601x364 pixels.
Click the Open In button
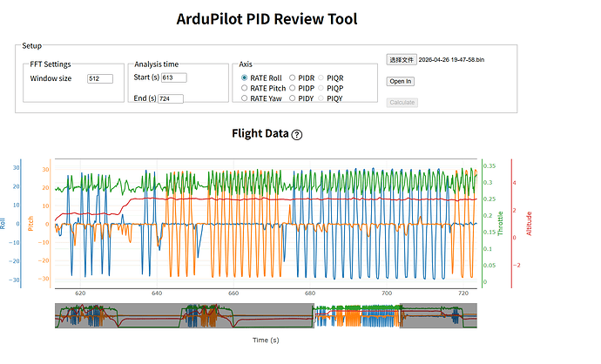point(400,81)
